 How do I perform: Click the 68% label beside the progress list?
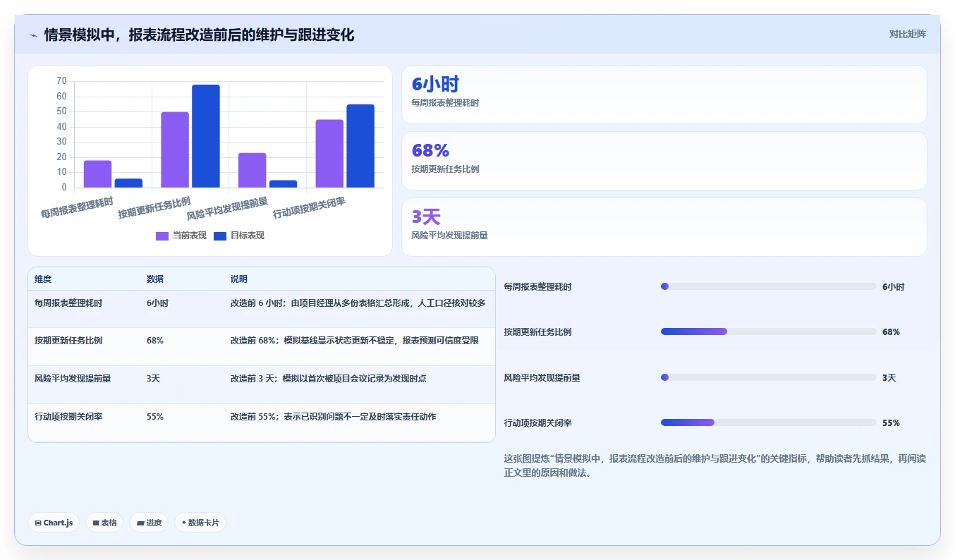(891, 331)
